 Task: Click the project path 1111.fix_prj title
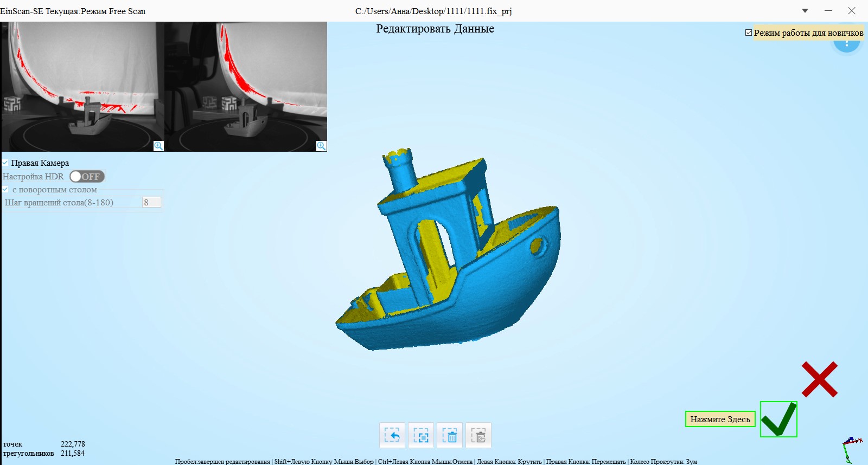tap(433, 11)
